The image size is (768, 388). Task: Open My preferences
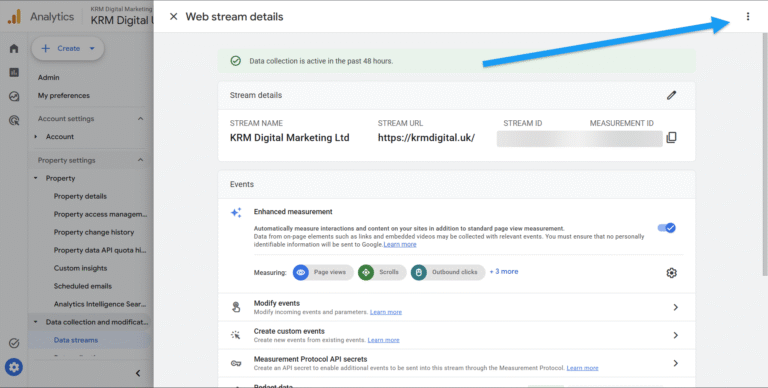[64, 96]
